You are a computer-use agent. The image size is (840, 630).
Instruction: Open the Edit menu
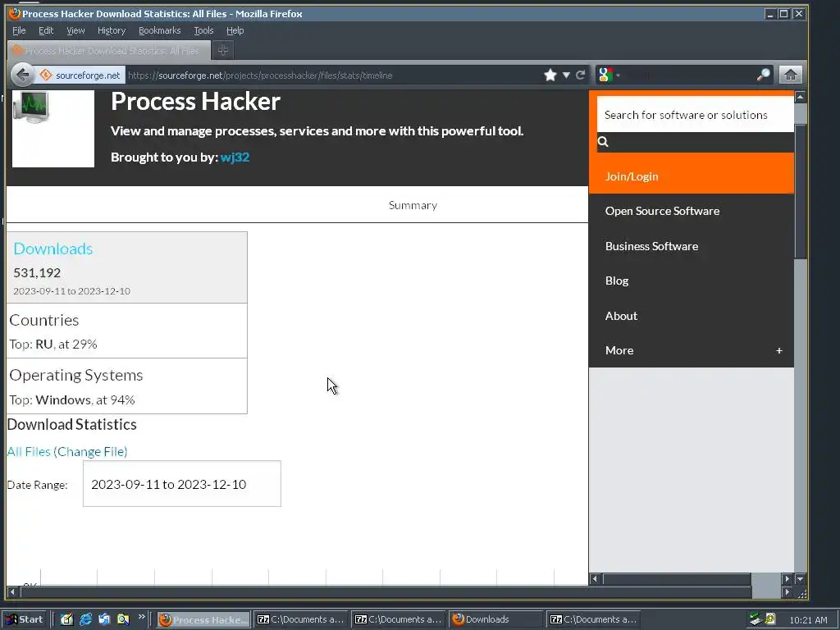(x=46, y=30)
